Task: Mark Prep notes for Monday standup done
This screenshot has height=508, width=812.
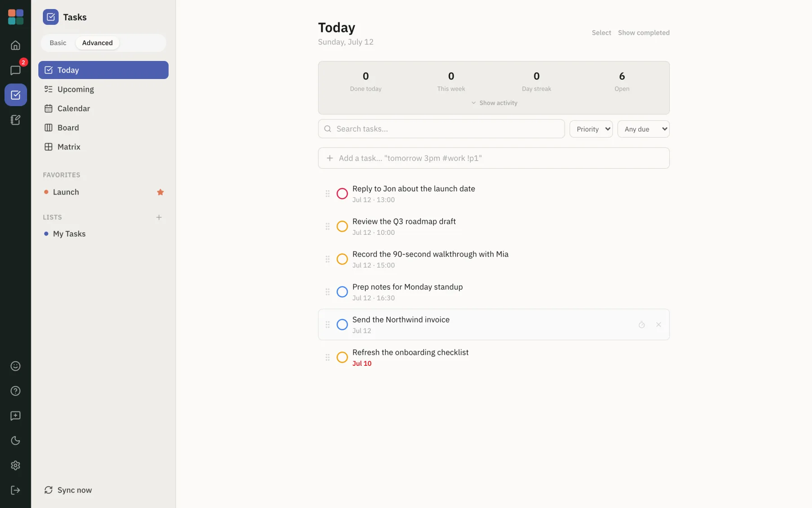Action: point(342,292)
